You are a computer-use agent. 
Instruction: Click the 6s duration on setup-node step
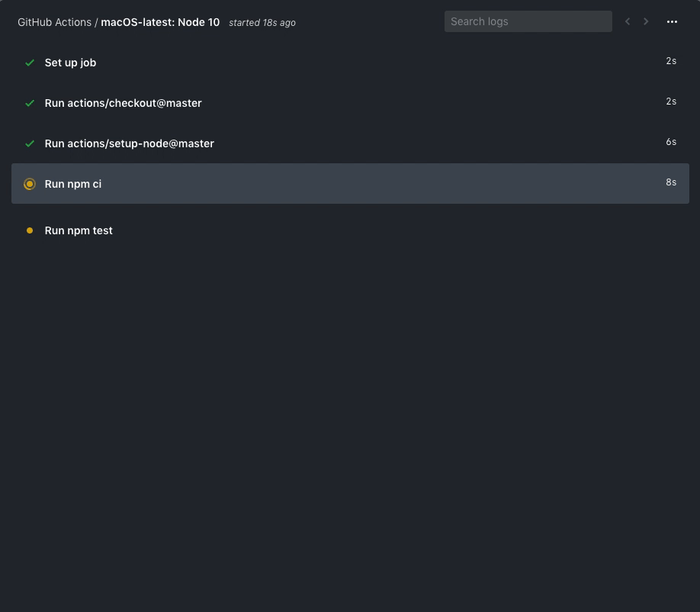click(x=671, y=142)
